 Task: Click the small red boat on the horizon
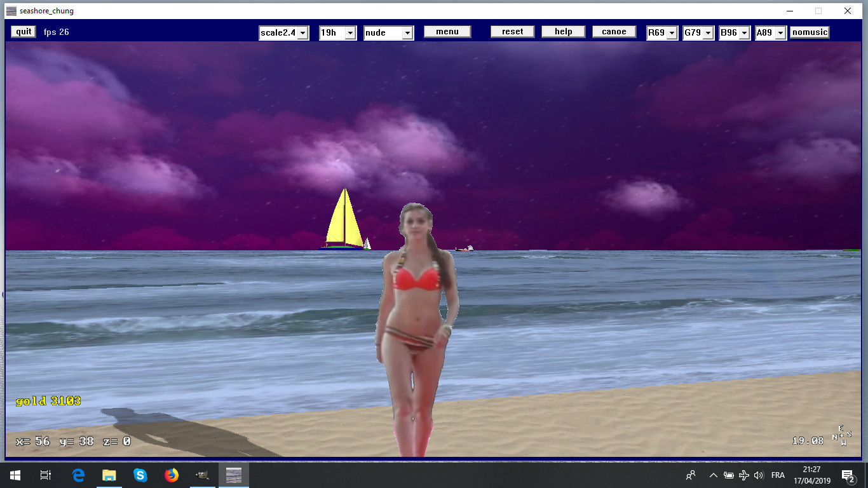point(465,248)
